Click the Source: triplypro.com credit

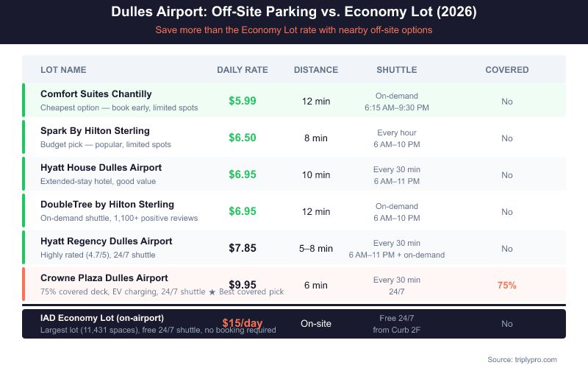pyautogui.click(x=523, y=359)
